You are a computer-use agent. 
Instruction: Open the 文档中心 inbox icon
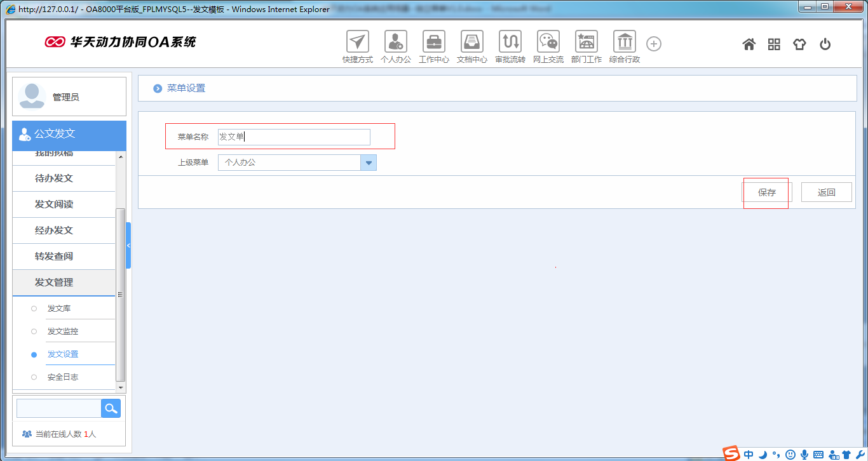click(x=472, y=42)
